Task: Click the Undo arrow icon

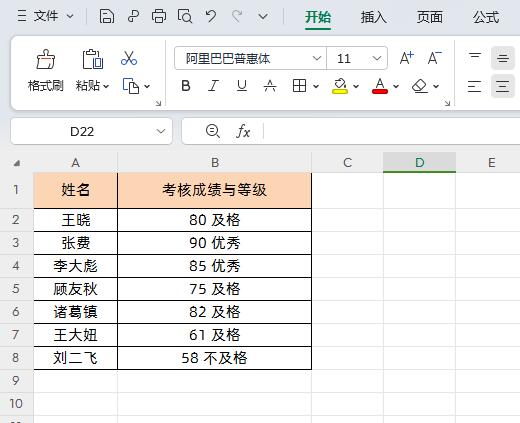Action: 211,16
